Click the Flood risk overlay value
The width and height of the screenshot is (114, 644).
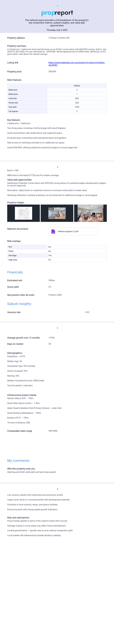pos(50,251)
